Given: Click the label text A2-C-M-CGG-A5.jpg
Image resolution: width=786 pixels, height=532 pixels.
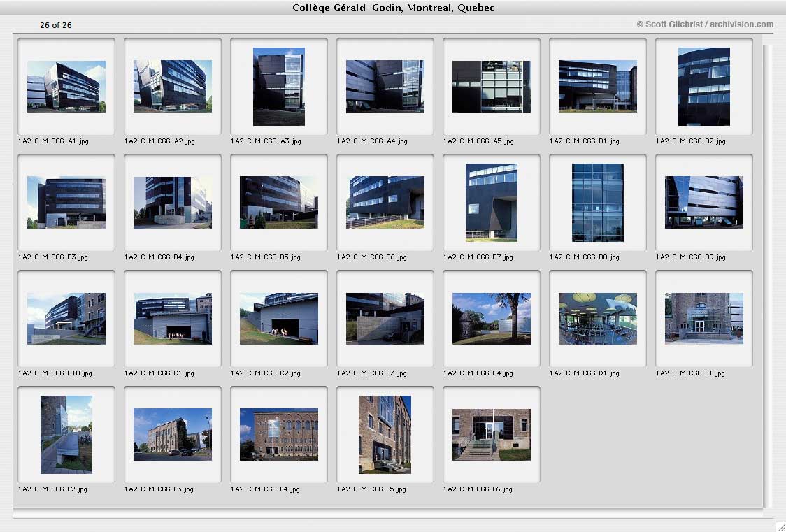Looking at the screenshot, I should pyautogui.click(x=480, y=141).
